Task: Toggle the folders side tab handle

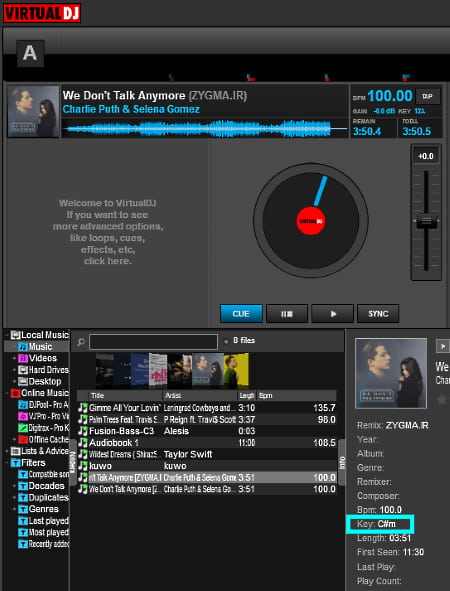Action: pyautogui.click(x=73, y=462)
